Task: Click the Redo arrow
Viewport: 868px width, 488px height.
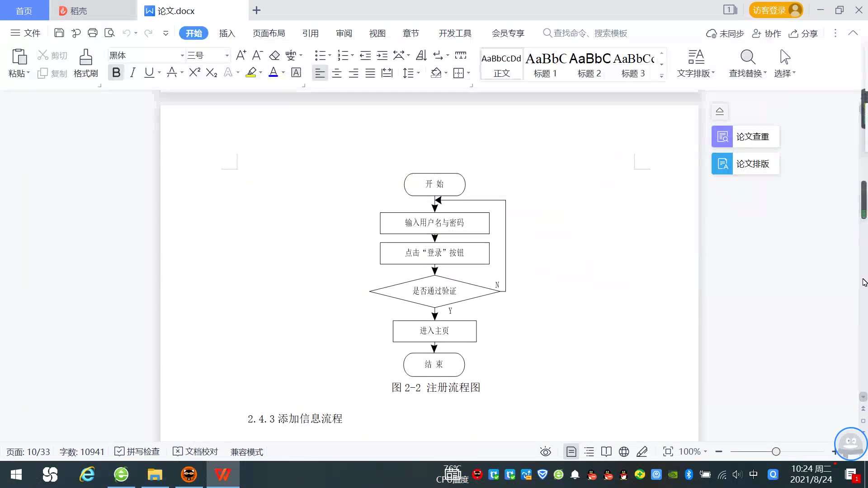Action: click(148, 33)
